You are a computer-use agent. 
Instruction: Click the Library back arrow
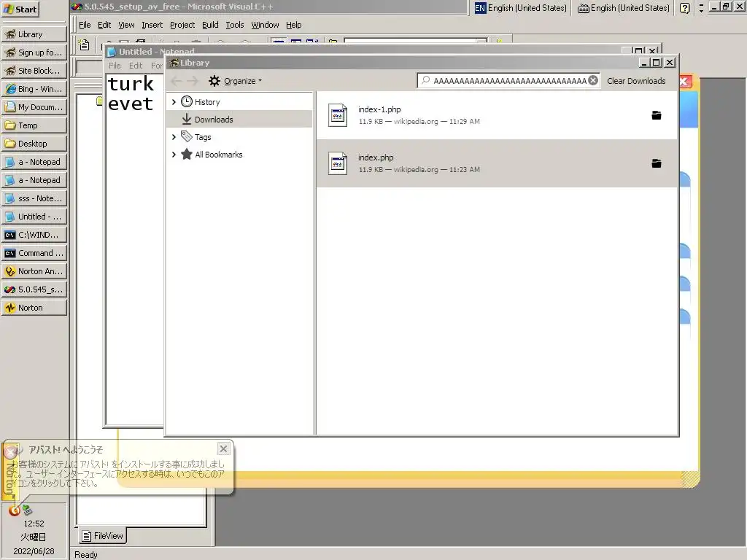177,81
